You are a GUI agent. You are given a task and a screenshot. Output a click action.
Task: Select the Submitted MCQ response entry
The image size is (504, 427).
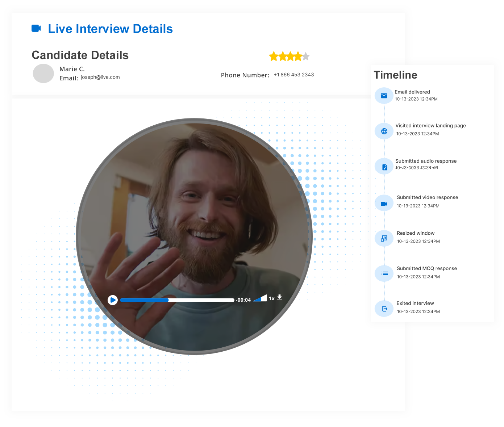click(x=416, y=273)
